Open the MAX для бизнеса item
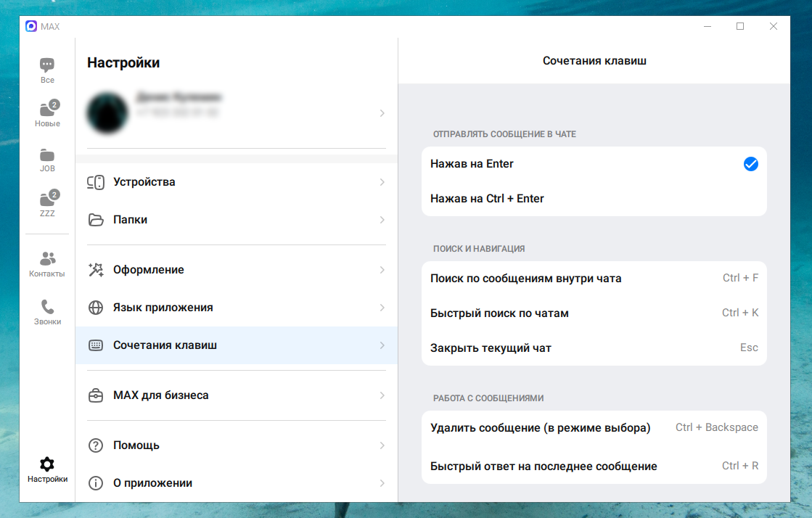The height and width of the screenshot is (518, 812). [160, 395]
